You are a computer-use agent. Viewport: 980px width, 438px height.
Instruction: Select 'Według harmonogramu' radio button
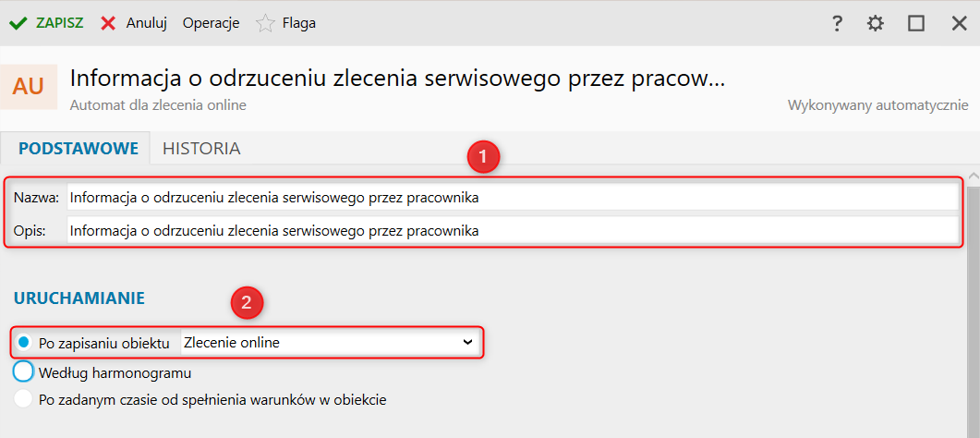coord(24,372)
